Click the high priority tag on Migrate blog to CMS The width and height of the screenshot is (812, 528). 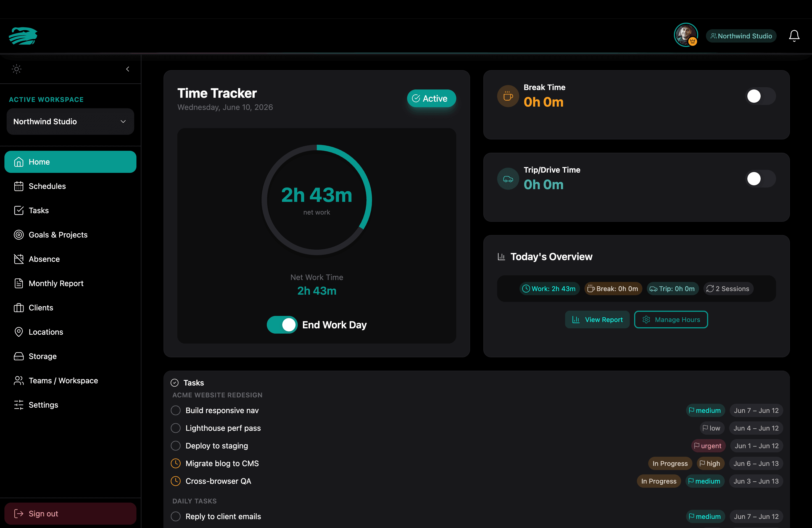[x=710, y=464]
